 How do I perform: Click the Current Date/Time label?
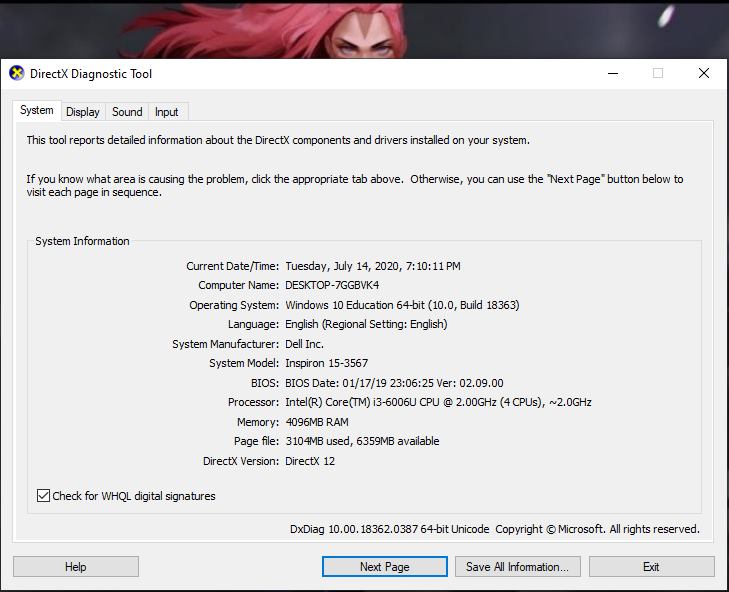tap(232, 266)
